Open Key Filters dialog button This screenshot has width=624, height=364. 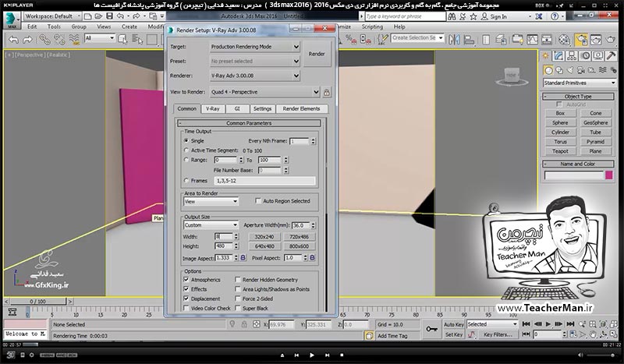(x=498, y=334)
